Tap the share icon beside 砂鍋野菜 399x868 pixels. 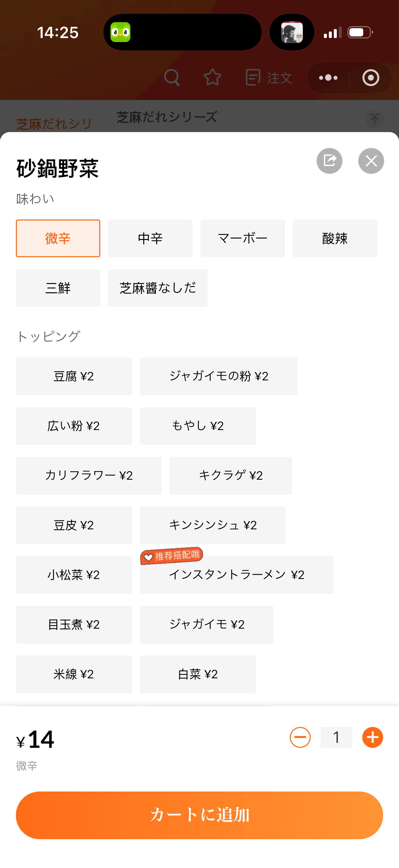coord(329,161)
